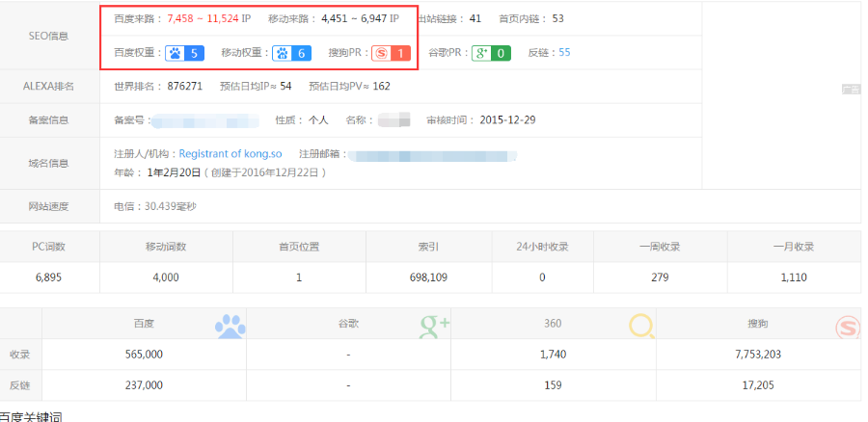Click the ALEXA排名 row label
868x422 pixels.
pyautogui.click(x=49, y=87)
